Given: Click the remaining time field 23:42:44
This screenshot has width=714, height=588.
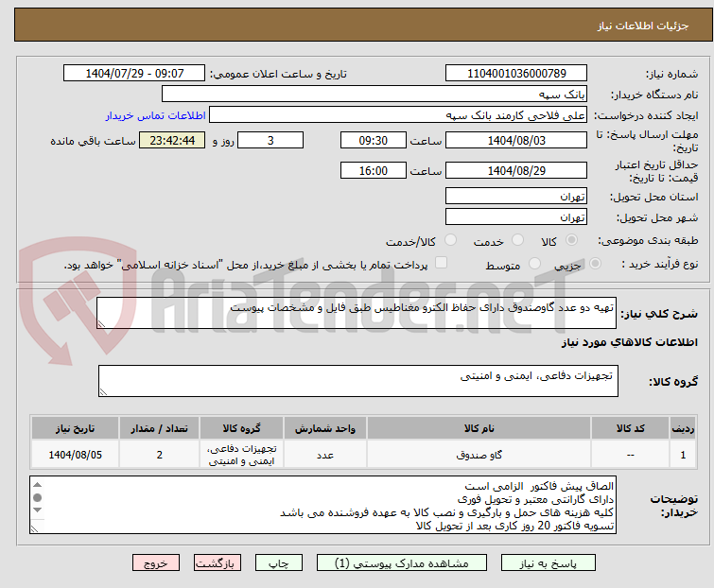Looking at the screenshot, I should pos(172,140).
